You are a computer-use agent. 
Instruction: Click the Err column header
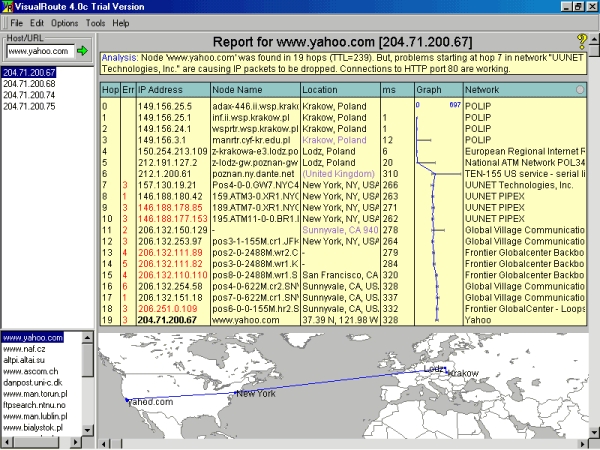pyautogui.click(x=128, y=90)
